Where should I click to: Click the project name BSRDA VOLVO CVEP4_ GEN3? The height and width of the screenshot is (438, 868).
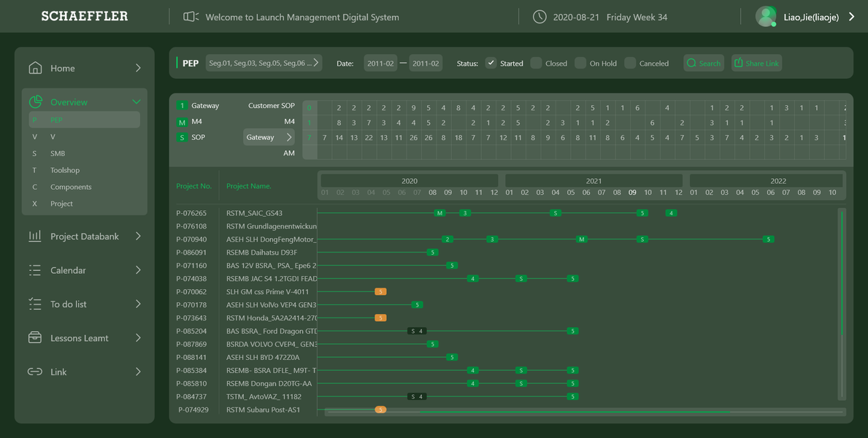pyautogui.click(x=272, y=345)
